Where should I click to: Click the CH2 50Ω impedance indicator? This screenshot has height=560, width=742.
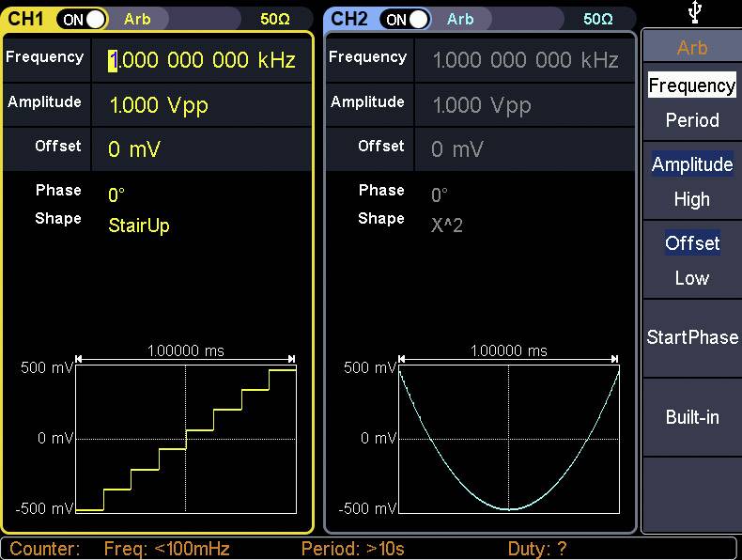click(x=597, y=19)
